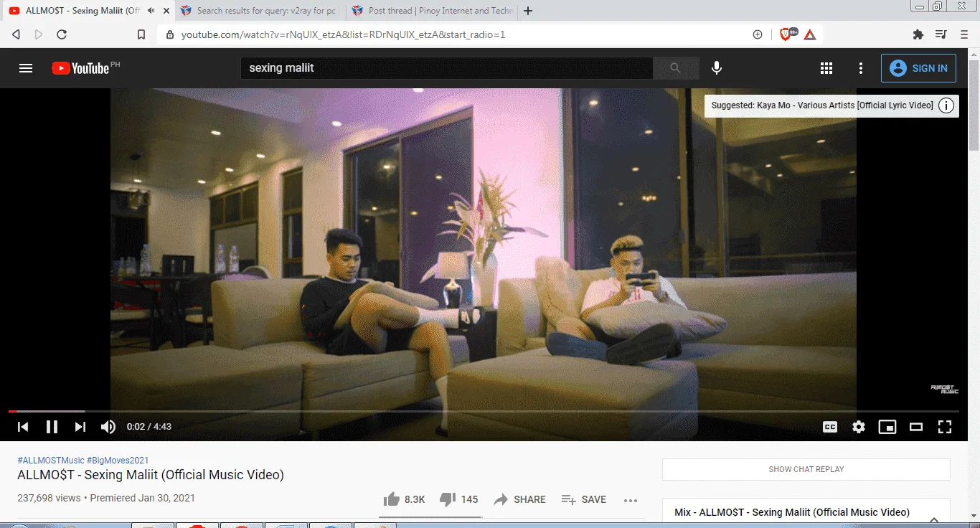Open the Brave Shields lion icon
This screenshot has width=980, height=528.
pyautogui.click(x=787, y=34)
